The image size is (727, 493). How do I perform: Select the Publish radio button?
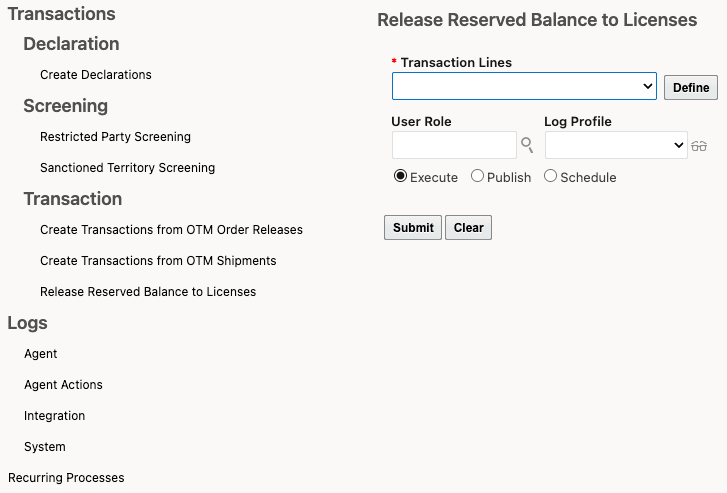tap(477, 176)
